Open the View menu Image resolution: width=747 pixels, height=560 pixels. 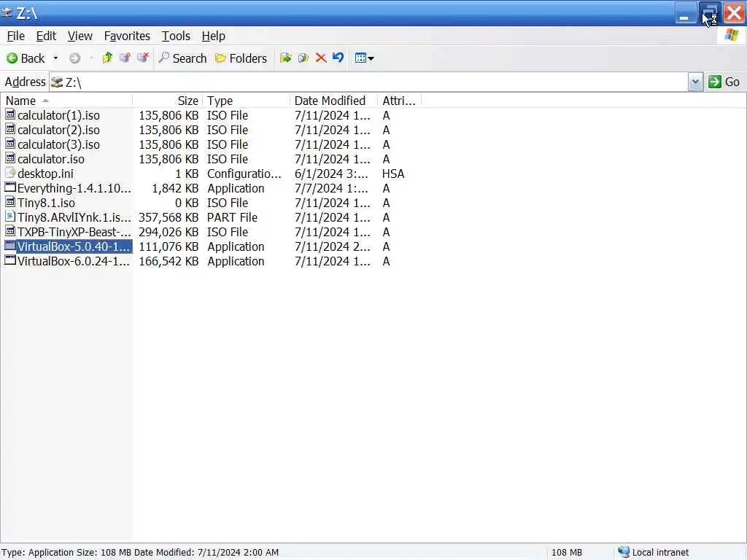click(x=80, y=36)
